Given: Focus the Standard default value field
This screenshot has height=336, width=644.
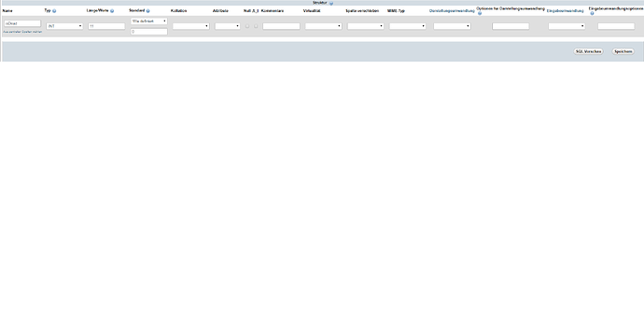Looking at the screenshot, I should coord(148,32).
